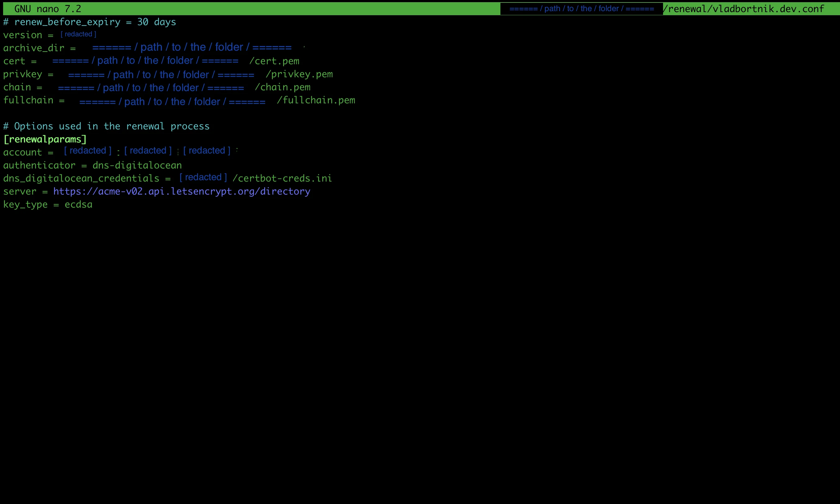The image size is (840, 504).
Task: Click the archive_dir redacted folder path
Action: tap(192, 47)
